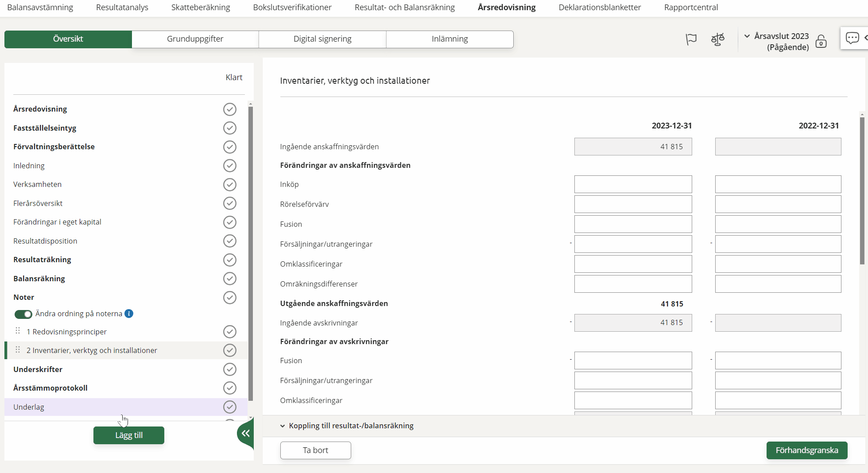Click the right-hand form vertical scrollbar
The image size is (868, 473).
[x=862, y=190]
